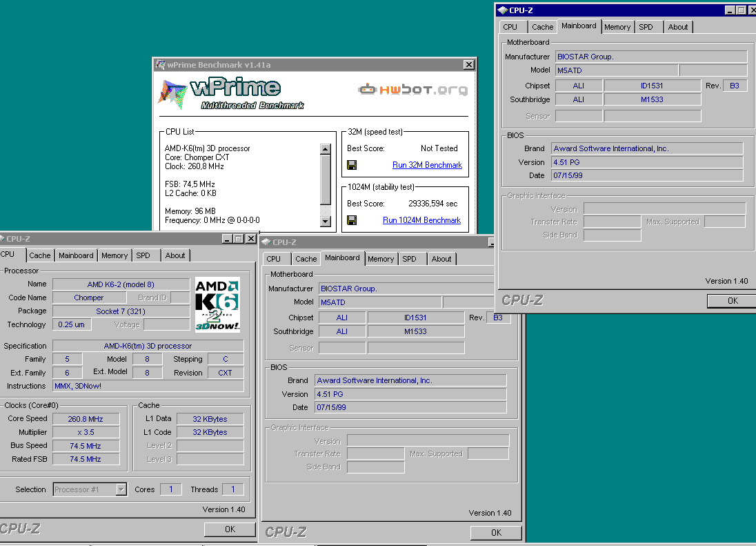Close the left CPU-Z window
Image resolution: width=756 pixels, height=546 pixels.
point(250,239)
